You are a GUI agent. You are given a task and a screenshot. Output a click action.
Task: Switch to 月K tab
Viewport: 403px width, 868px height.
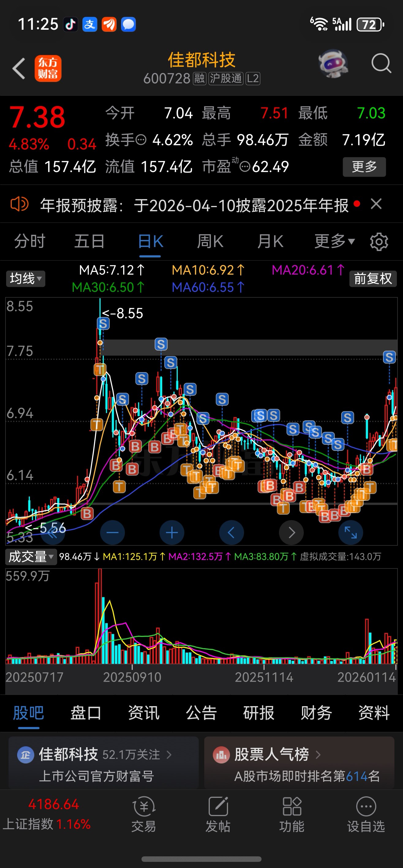[270, 241]
